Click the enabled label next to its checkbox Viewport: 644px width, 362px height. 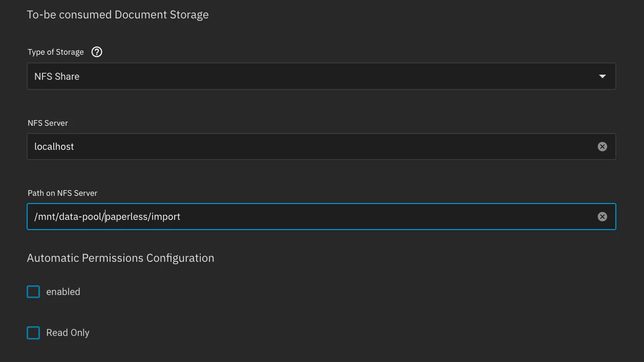(x=63, y=291)
